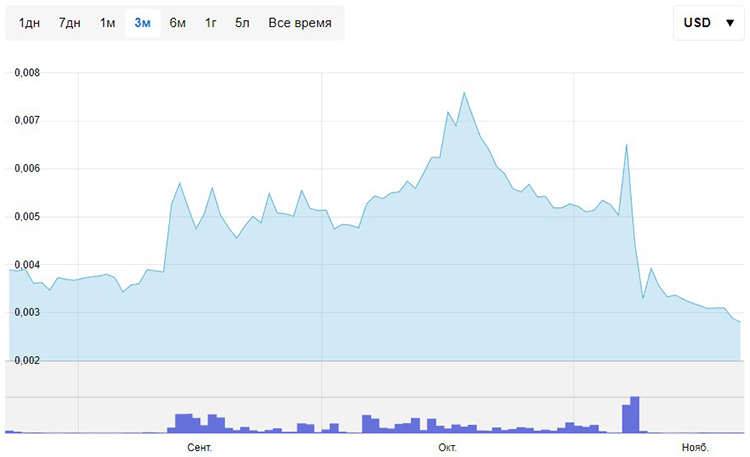Click the Окт. month label
750x457 pixels.
coord(447,447)
